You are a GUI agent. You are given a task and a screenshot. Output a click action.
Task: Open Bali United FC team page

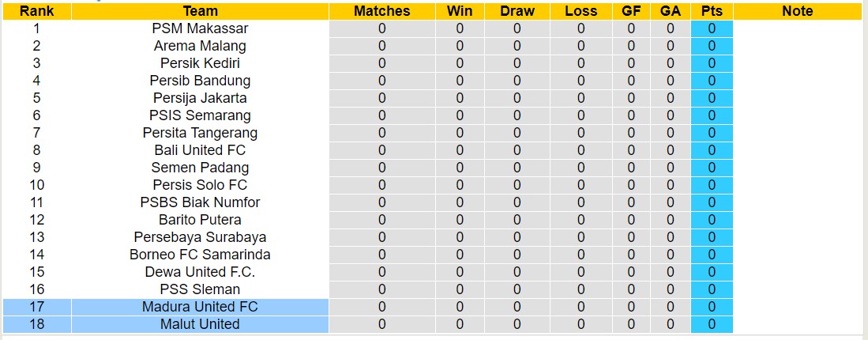(x=200, y=150)
